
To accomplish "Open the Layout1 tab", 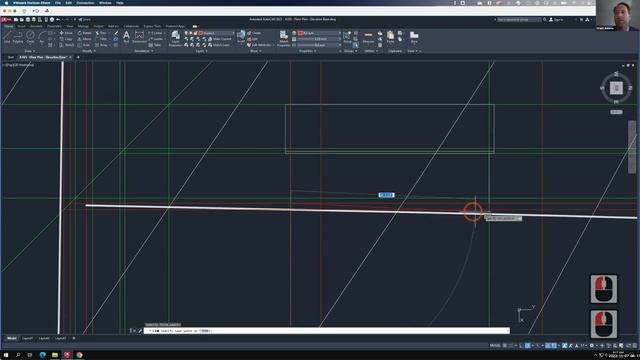I will (x=27, y=338).
